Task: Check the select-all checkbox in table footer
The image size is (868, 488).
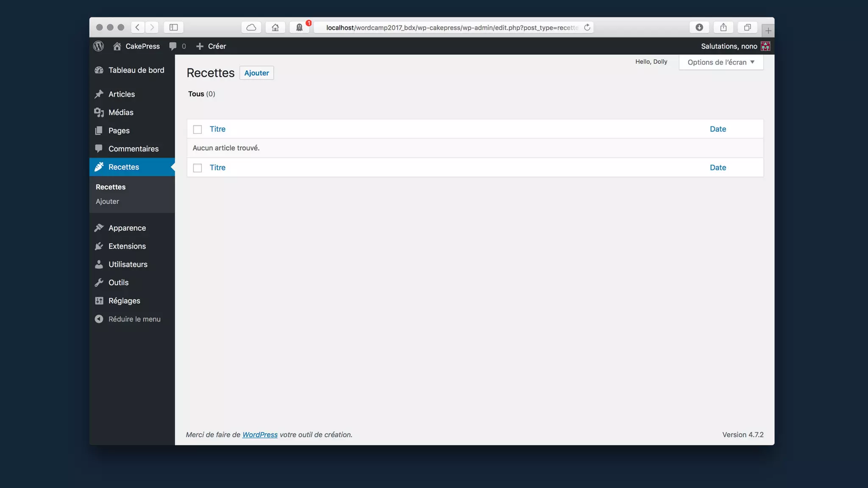Action: [198, 168]
